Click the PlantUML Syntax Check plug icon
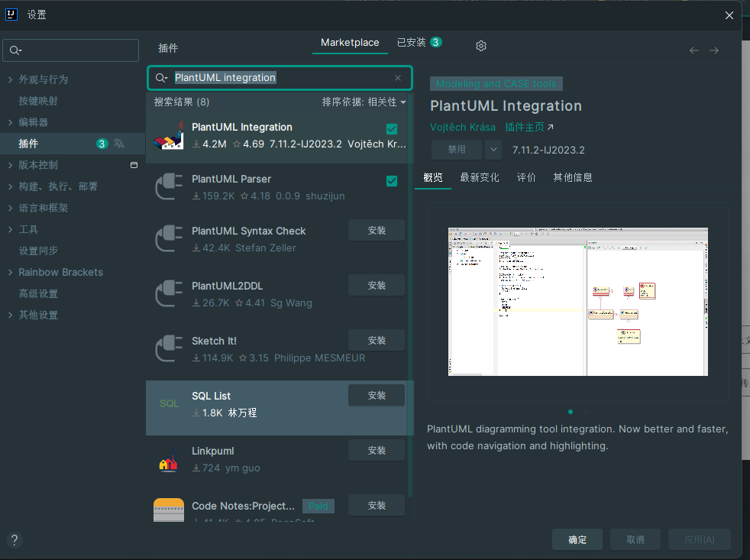Viewport: 750px width, 560px height. [168, 239]
